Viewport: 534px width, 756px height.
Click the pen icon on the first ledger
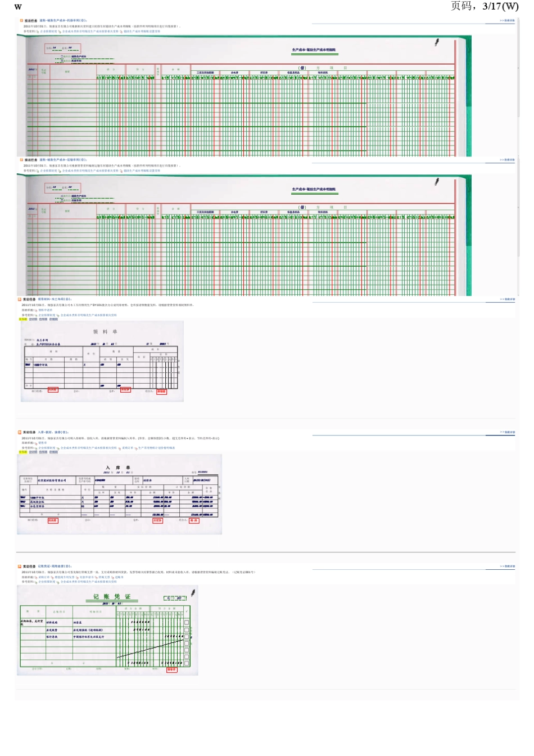point(436,42)
